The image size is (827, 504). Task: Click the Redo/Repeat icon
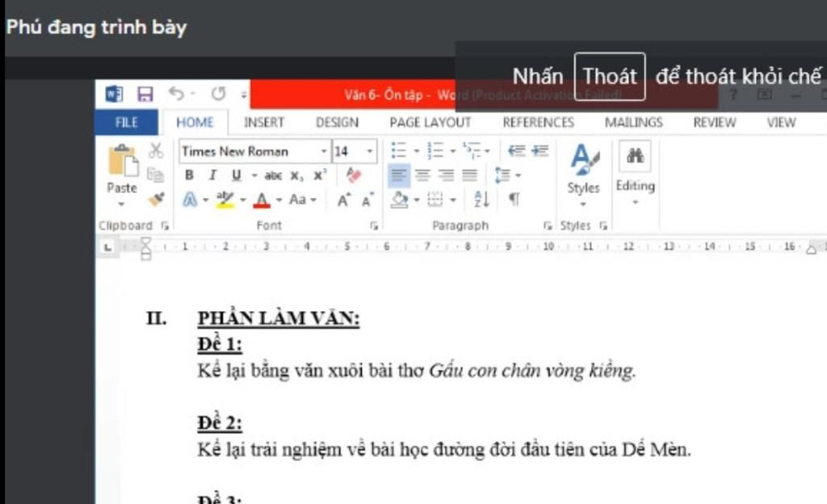tap(218, 94)
